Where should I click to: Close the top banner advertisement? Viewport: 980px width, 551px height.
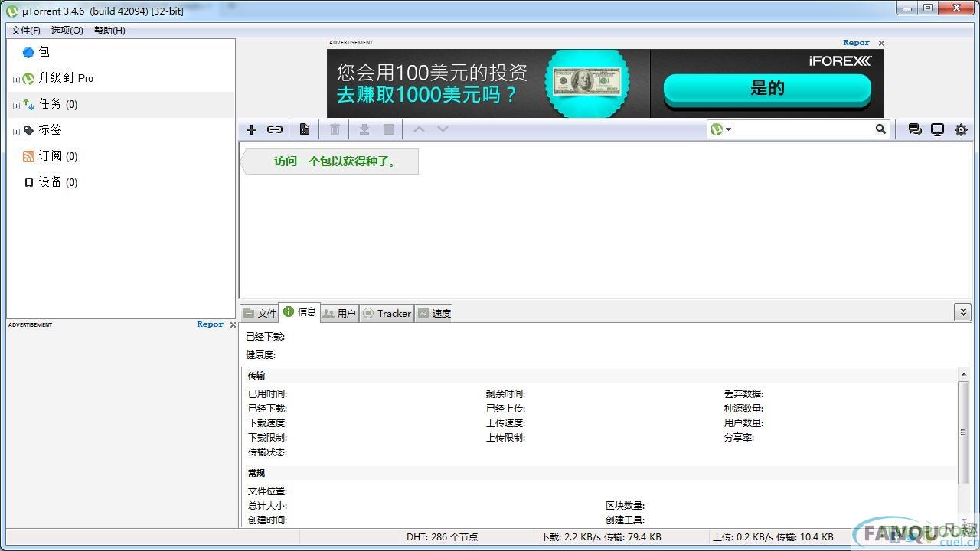click(x=881, y=44)
